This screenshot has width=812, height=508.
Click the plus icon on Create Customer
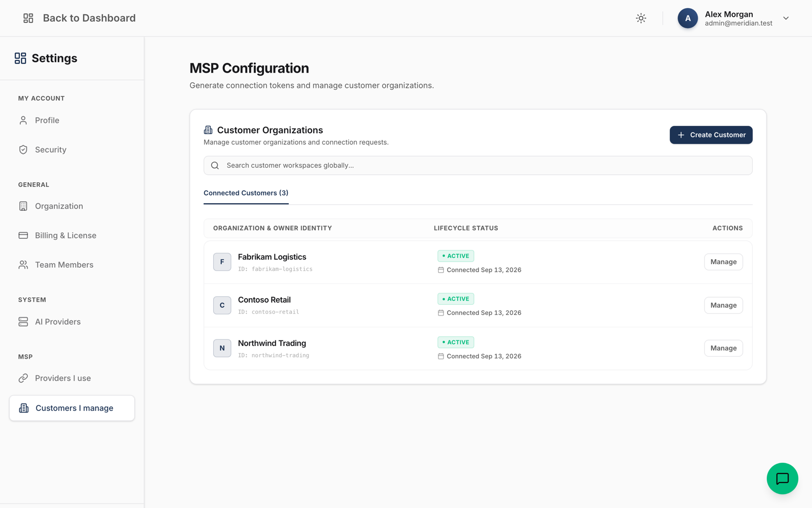pos(681,135)
